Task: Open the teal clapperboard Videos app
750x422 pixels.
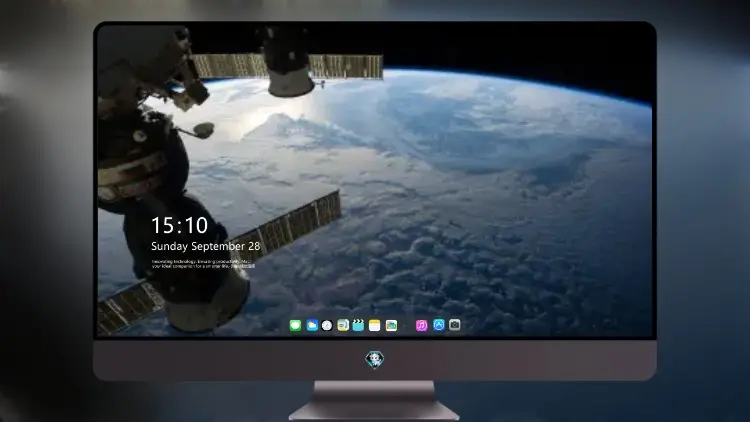Action: click(x=358, y=325)
